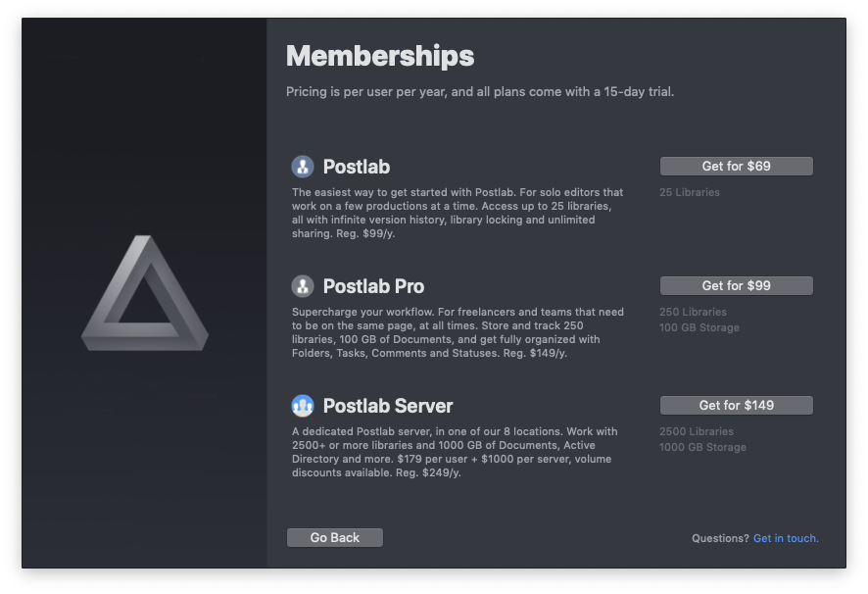This screenshot has height=594, width=868.
Task: Select the 100 GB Storage label
Action: [x=699, y=327]
